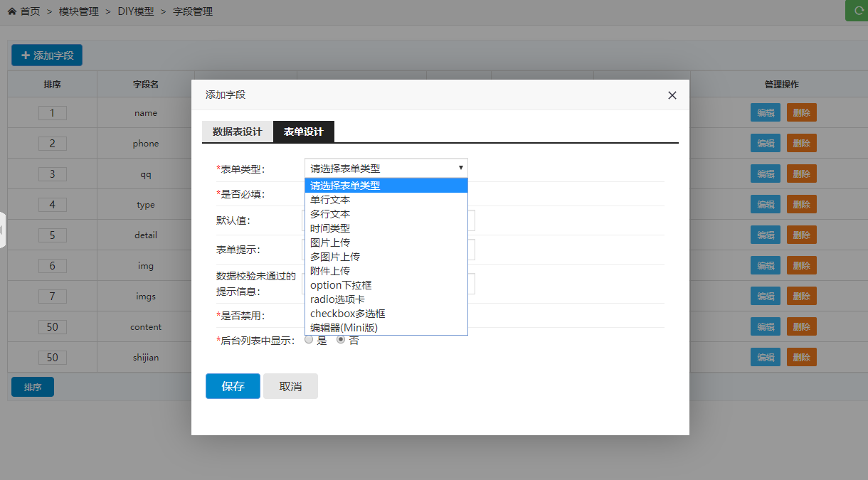Choose 图片上传 option in the list

tap(330, 242)
